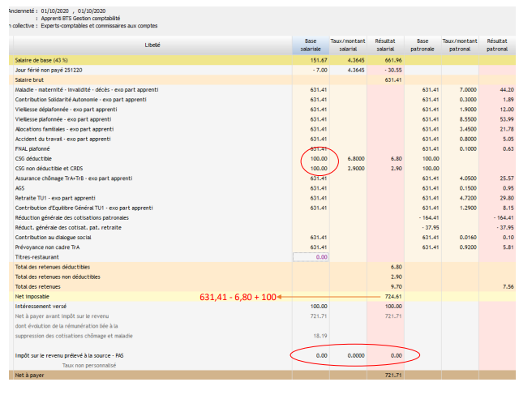Screen dimensions: 532x395
Task: Click the Résultat patronal column header
Action: click(498, 45)
